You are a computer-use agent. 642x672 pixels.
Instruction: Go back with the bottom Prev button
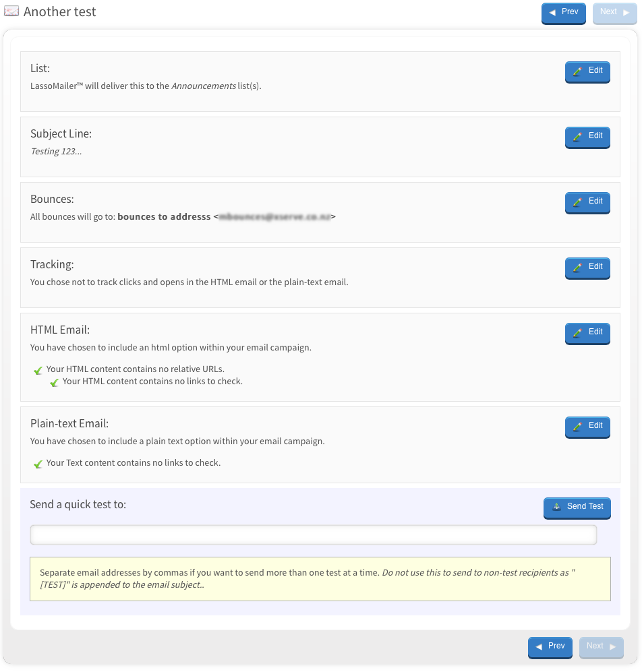[550, 647]
